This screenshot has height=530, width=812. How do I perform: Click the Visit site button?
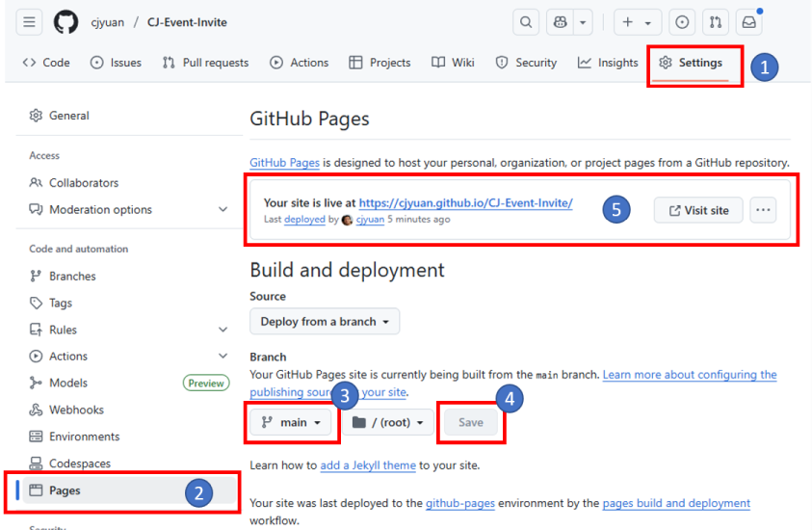(698, 210)
